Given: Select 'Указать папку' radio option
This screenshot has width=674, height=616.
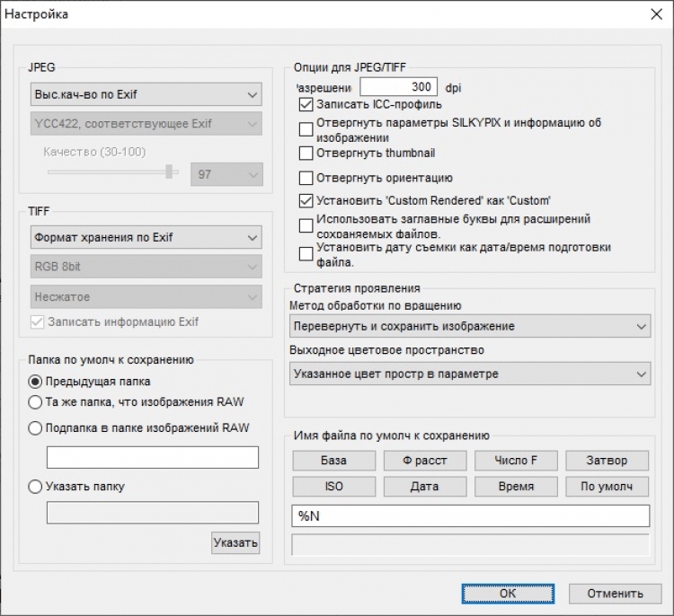Looking at the screenshot, I should pyautogui.click(x=36, y=487).
